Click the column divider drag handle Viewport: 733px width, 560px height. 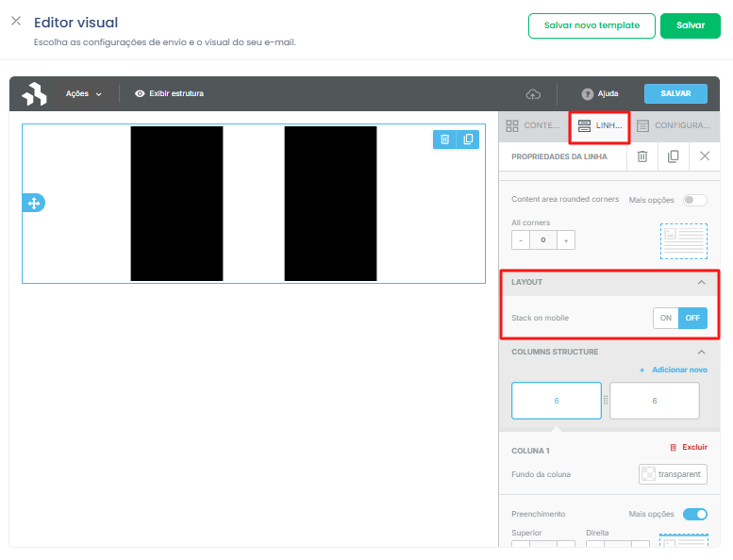(606, 401)
